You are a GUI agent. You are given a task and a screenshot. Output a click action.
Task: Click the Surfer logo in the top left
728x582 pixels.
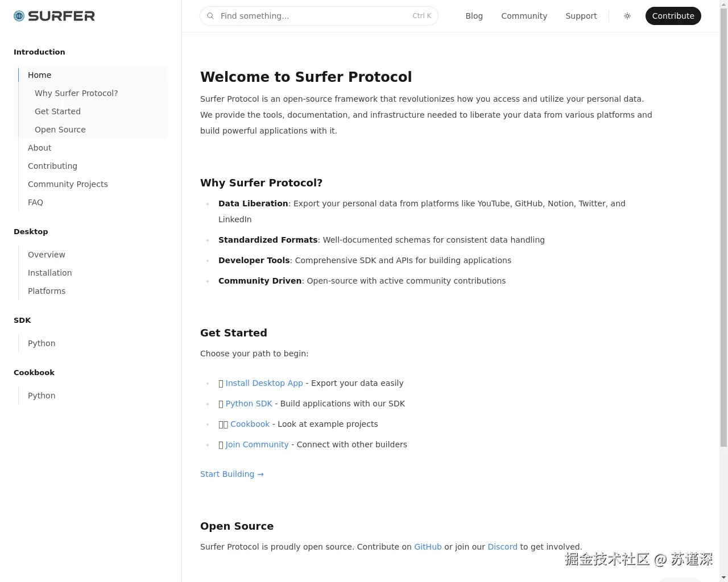coord(54,16)
